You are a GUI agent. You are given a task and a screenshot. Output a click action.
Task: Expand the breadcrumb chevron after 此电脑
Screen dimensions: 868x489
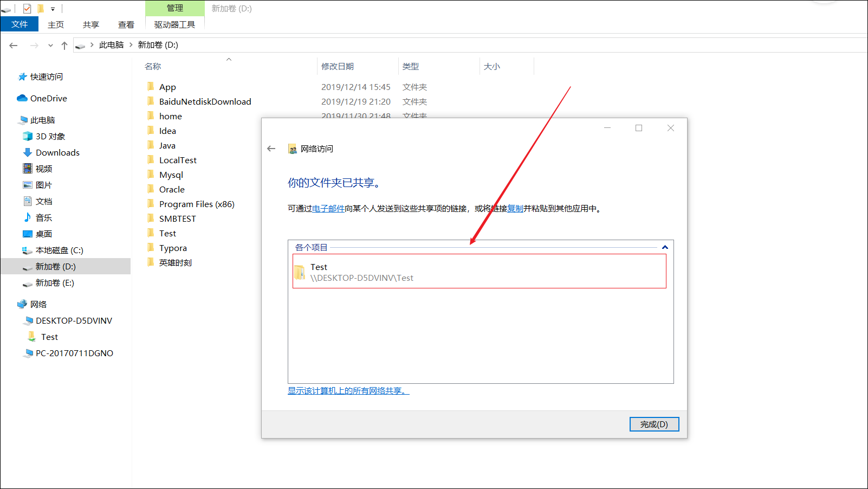[x=131, y=45]
